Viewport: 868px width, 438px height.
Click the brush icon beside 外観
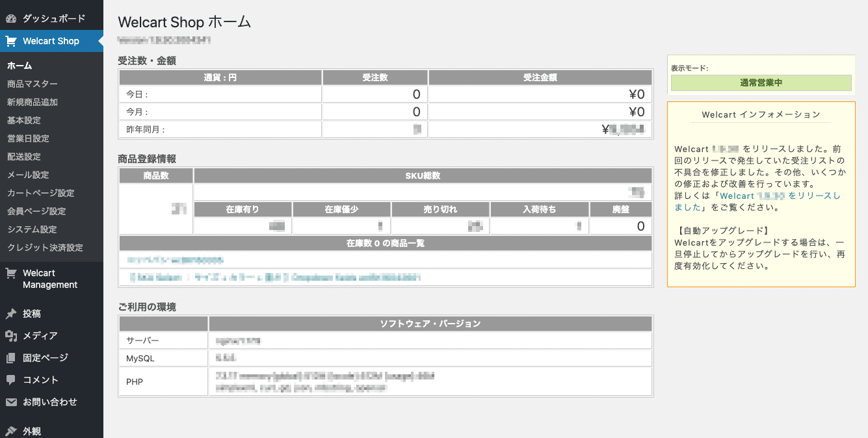click(x=11, y=431)
